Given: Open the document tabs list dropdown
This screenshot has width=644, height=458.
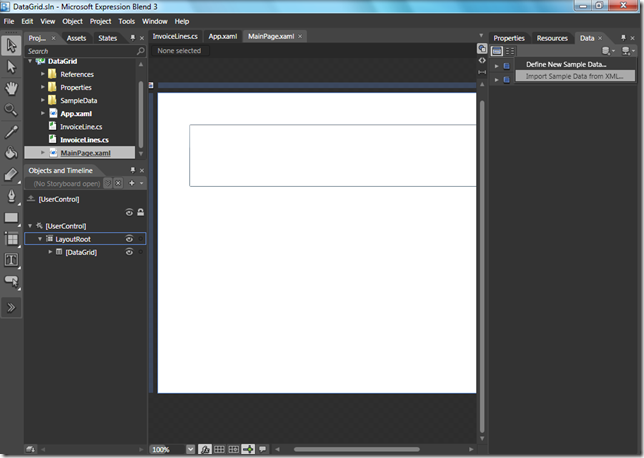Looking at the screenshot, I should pyautogui.click(x=481, y=36).
